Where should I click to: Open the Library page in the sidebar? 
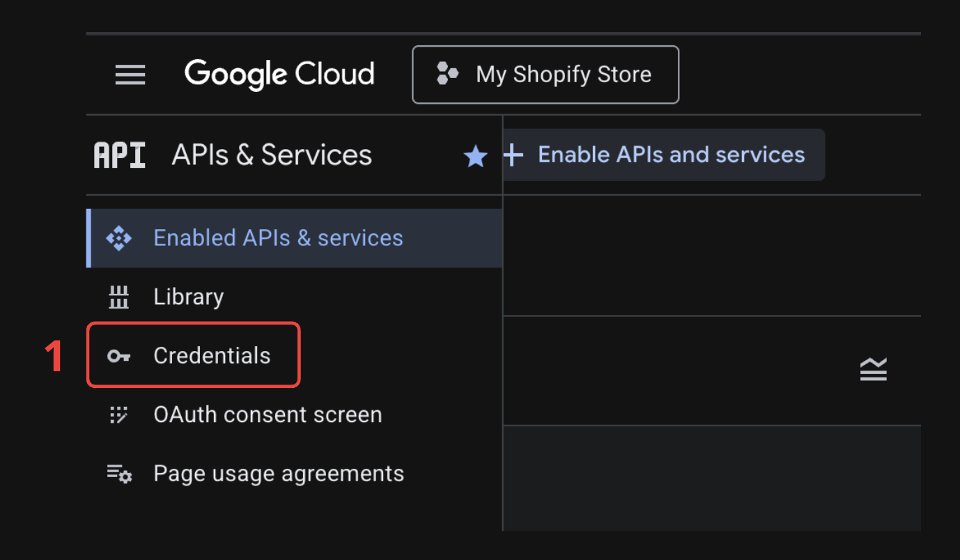coord(188,297)
